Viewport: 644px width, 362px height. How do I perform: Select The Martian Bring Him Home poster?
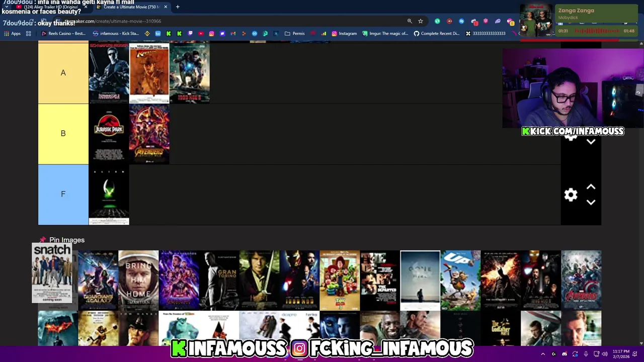(138, 280)
